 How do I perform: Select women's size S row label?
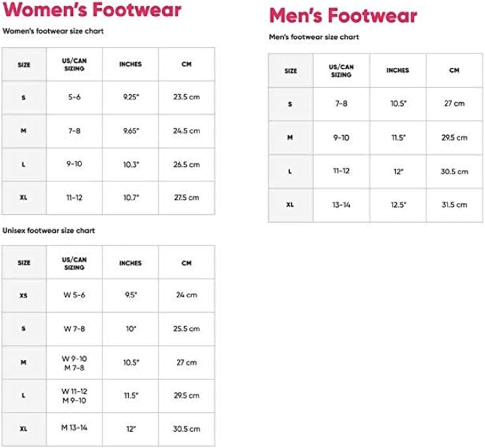pos(24,98)
